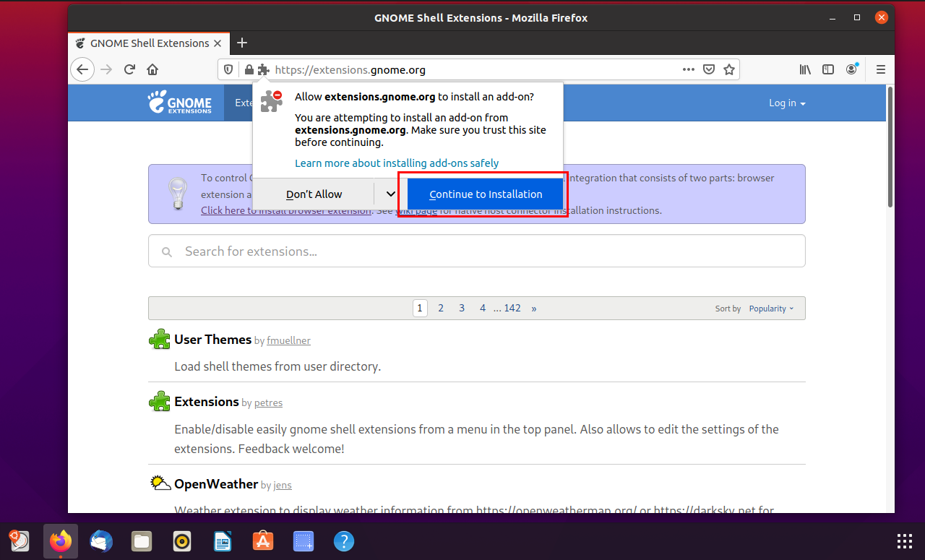925x560 pixels.
Task: Click the User Themes puzzle icon
Action: [160, 339]
